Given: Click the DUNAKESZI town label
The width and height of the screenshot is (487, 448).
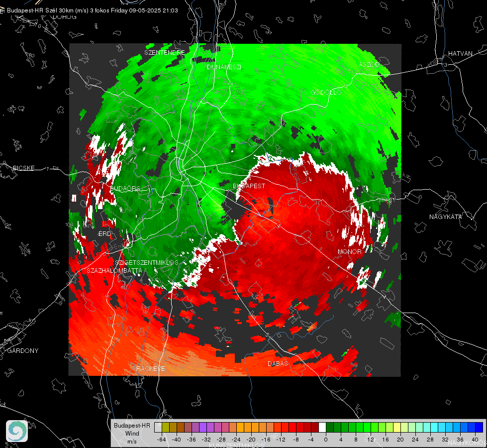Looking at the screenshot, I should tap(224, 67).
